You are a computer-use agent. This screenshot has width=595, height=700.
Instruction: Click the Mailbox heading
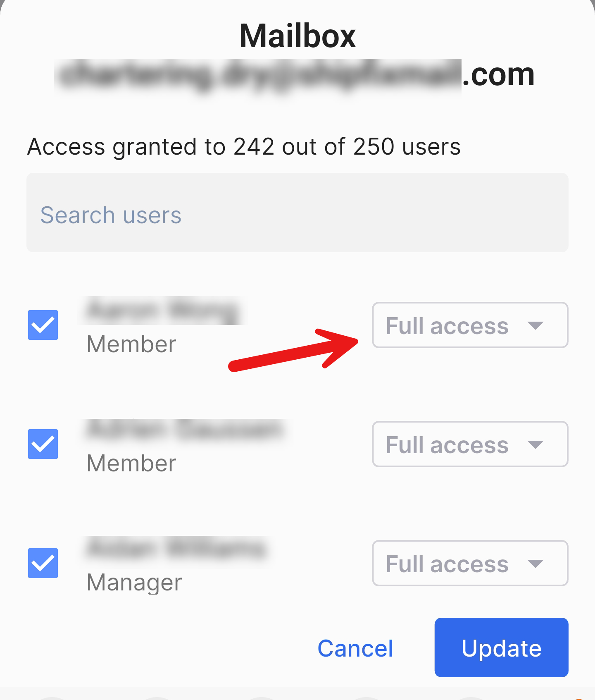297,36
